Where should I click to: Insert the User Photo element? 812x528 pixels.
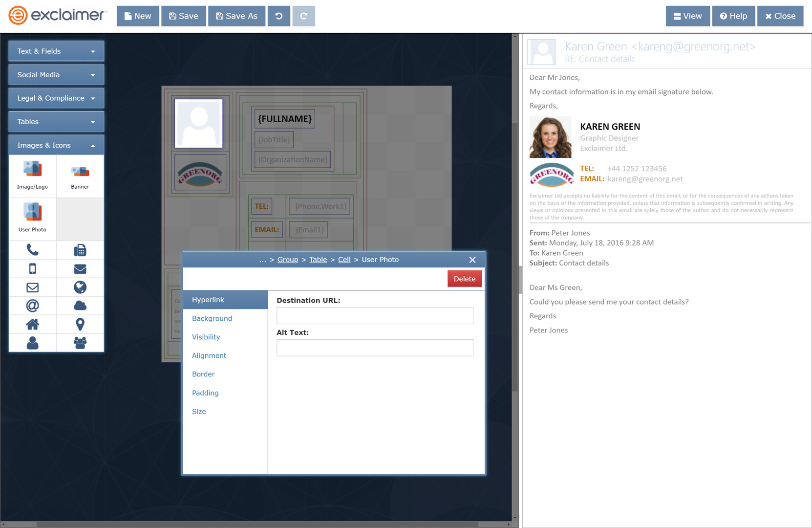tap(32, 219)
